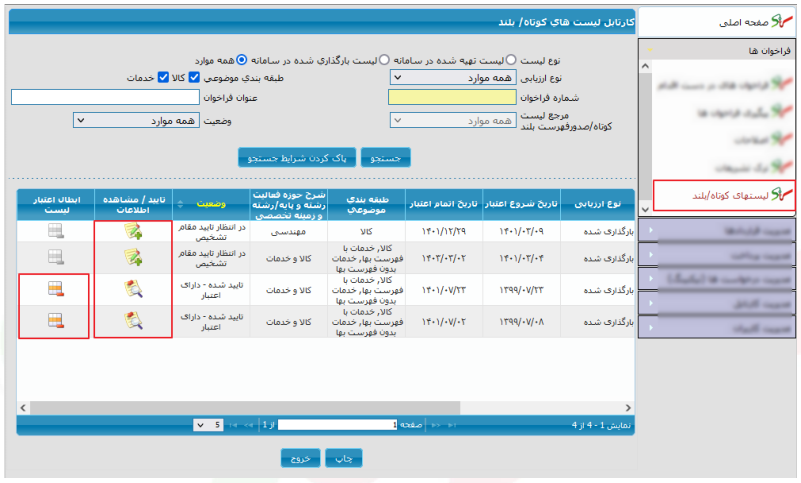The image size is (801, 483).
Task: Open the وضعیت filter dropdown
Action: tap(136, 121)
